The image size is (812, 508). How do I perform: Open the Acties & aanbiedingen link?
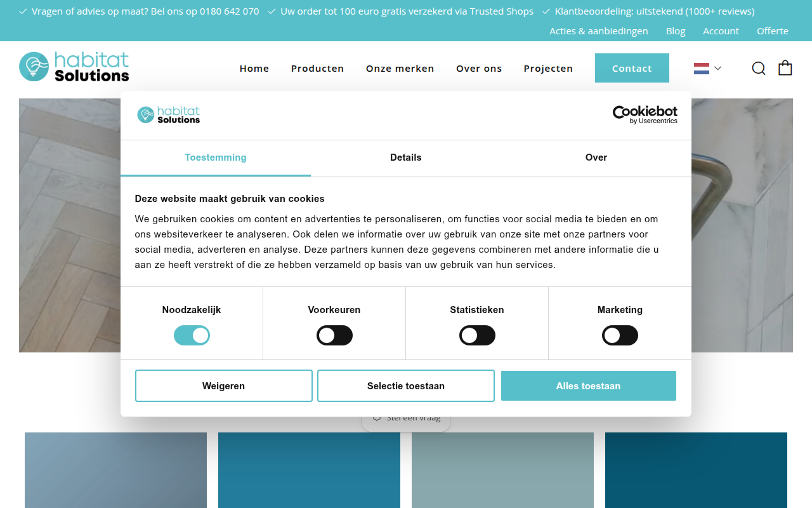(x=599, y=30)
